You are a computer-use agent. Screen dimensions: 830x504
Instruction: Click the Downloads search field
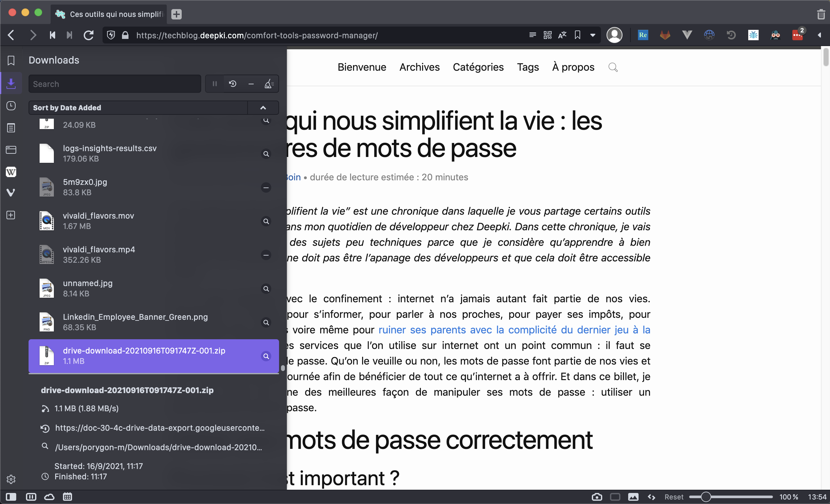(115, 84)
